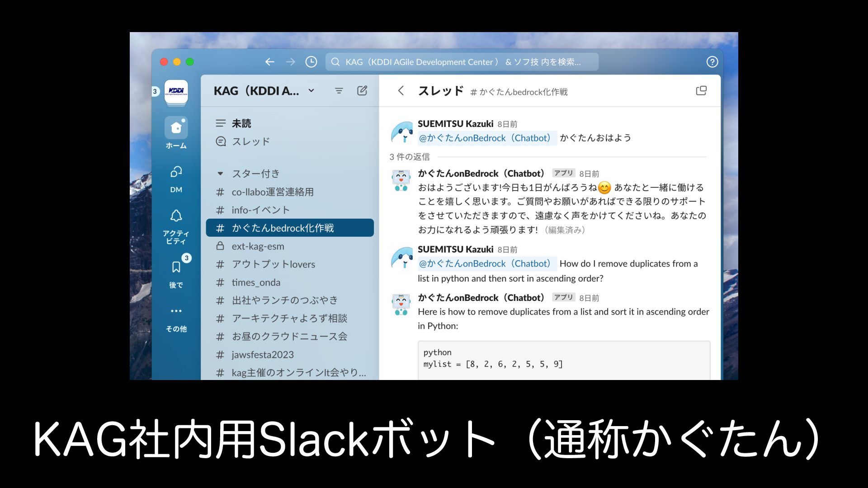Open channel jawsfesta2023

(290, 355)
